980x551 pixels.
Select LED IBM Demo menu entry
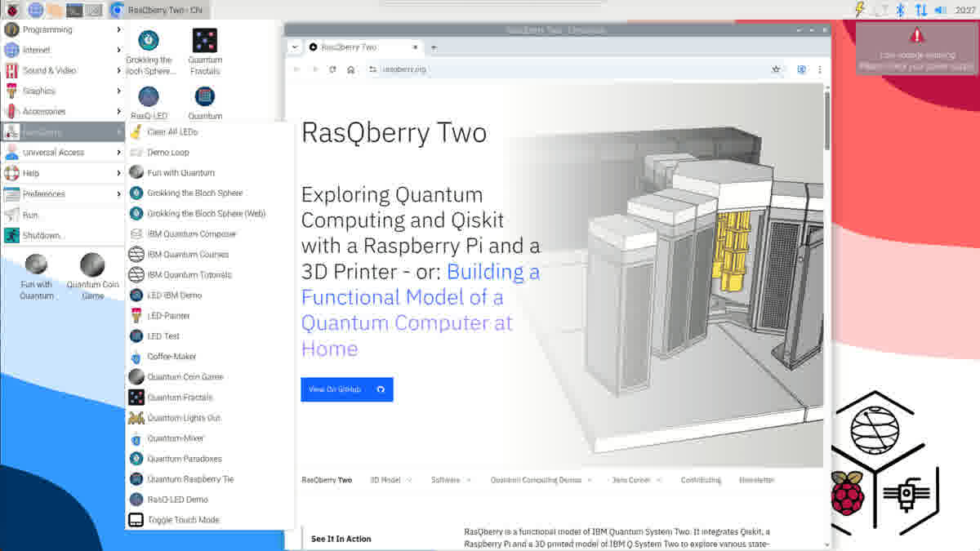click(x=210, y=295)
